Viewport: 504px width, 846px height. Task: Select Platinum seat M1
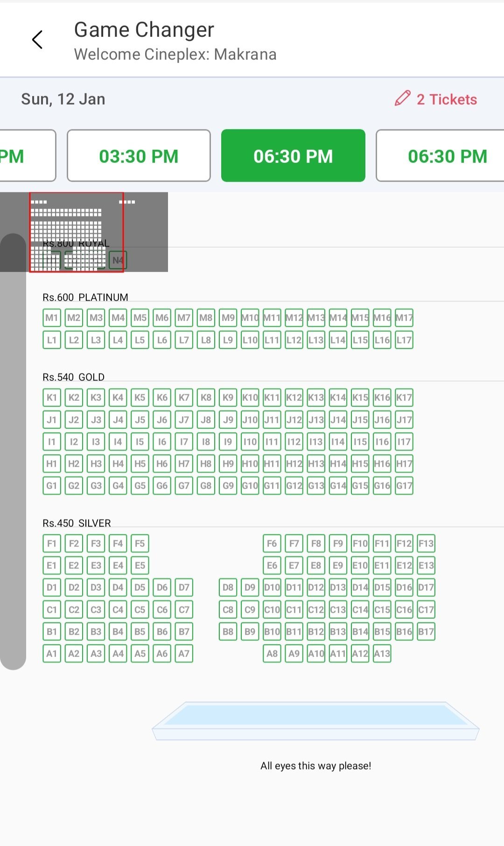point(52,318)
